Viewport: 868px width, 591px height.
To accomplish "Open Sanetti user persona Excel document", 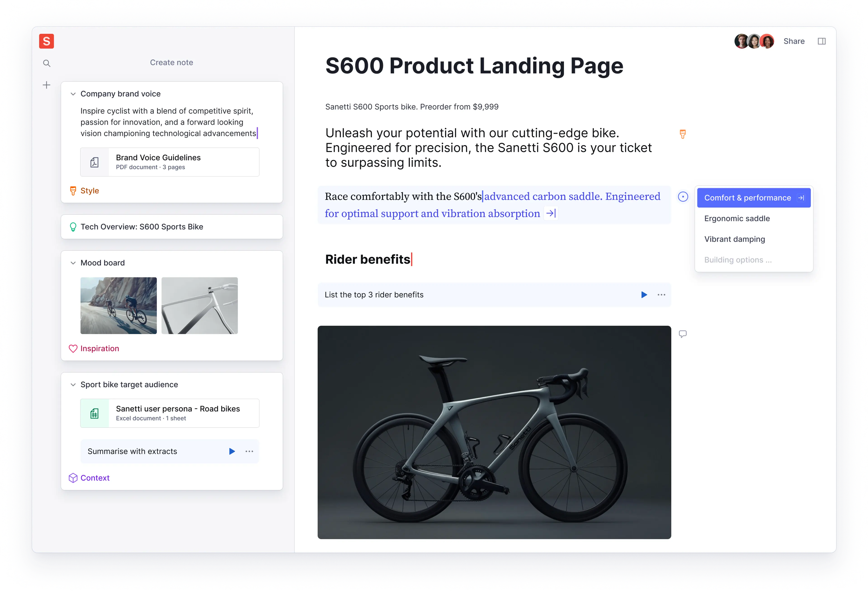I will coord(170,413).
